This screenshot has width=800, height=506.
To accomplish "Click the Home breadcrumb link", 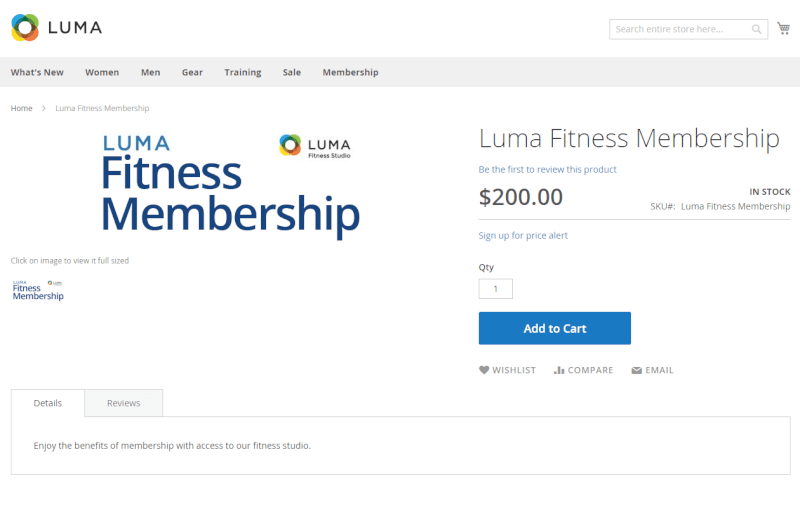I will (x=22, y=108).
